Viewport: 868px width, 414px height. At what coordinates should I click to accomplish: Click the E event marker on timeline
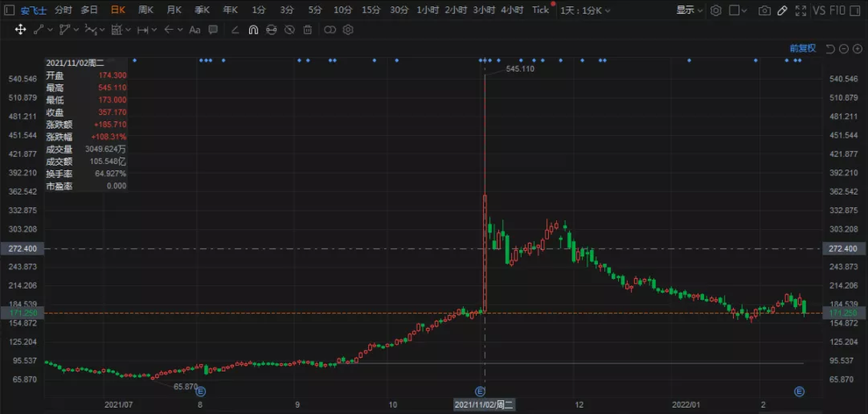coord(480,391)
